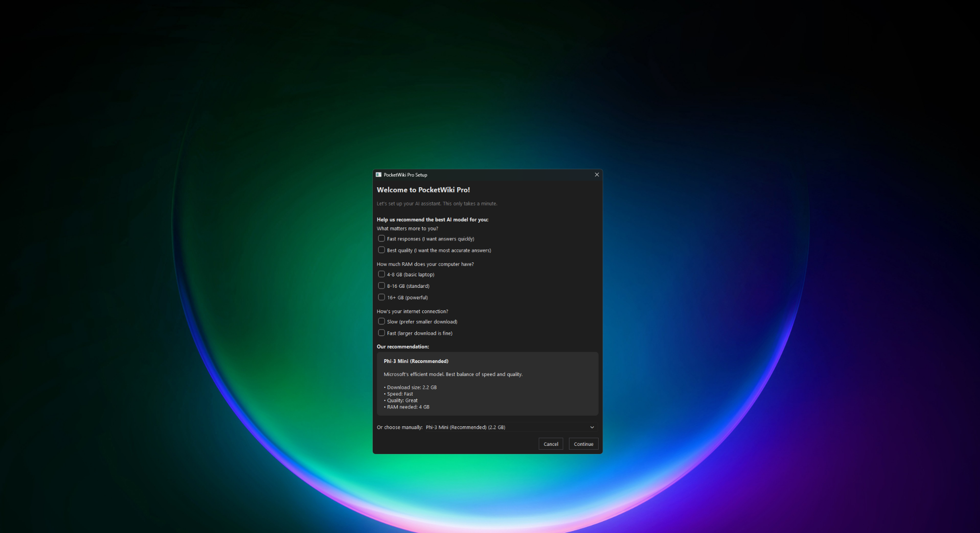980x533 pixels.
Task: Click the 'Phi-3 Mini (Recommended)' recommendation card
Action: pyautogui.click(x=487, y=384)
